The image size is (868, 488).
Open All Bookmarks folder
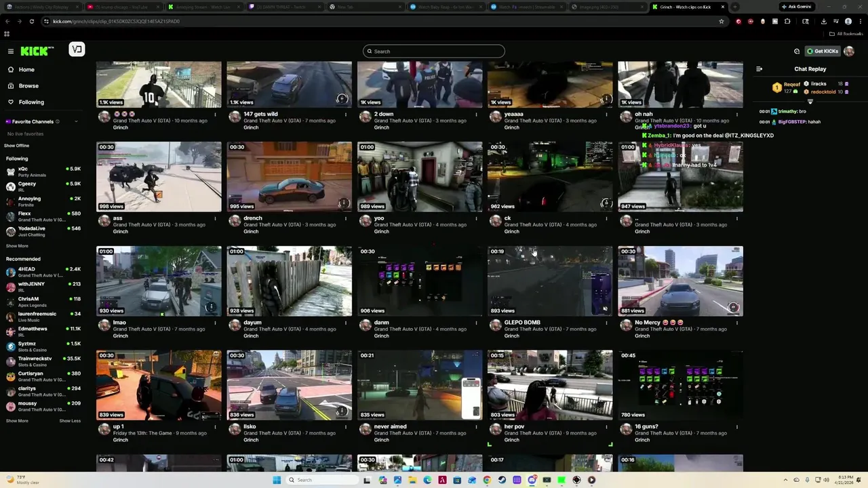pyautogui.click(x=847, y=33)
